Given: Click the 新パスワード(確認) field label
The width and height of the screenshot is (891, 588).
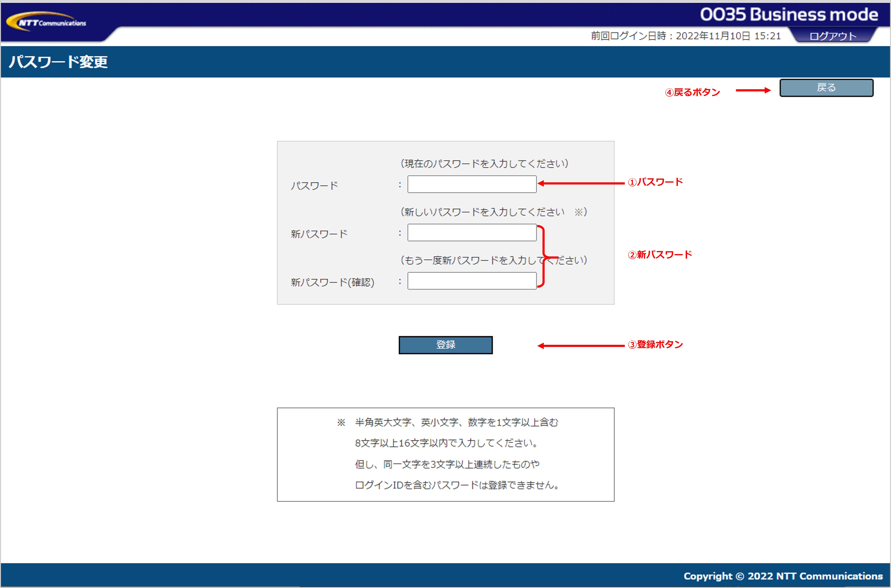Looking at the screenshot, I should 332,282.
